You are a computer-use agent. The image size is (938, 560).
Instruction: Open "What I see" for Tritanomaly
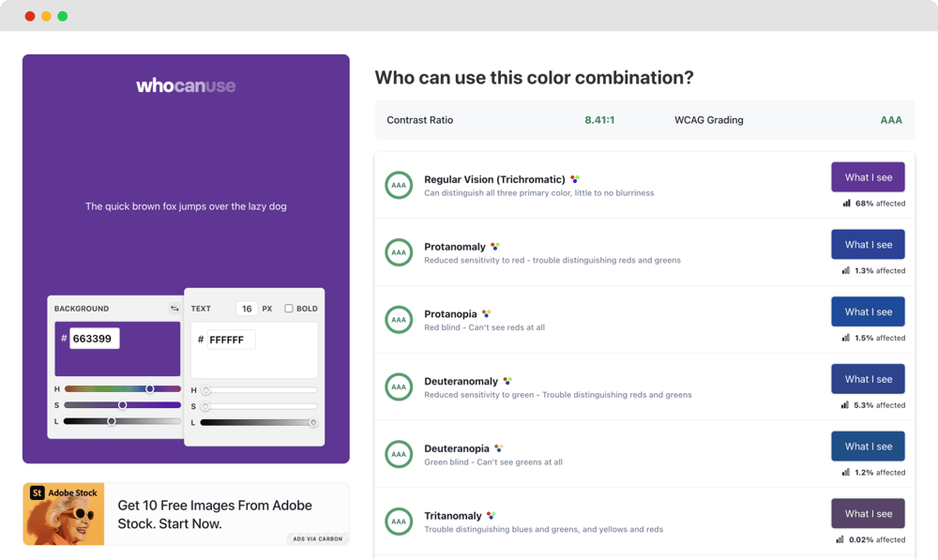click(868, 514)
